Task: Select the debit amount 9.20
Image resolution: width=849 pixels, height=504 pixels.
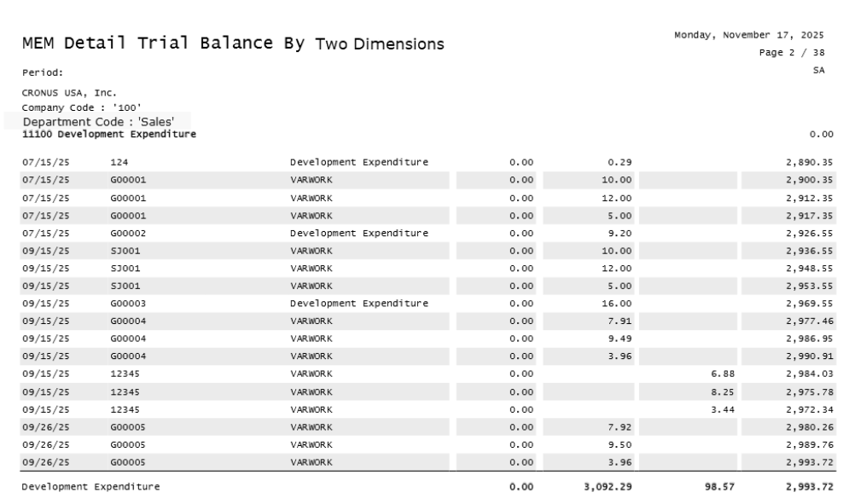Action: pos(619,234)
